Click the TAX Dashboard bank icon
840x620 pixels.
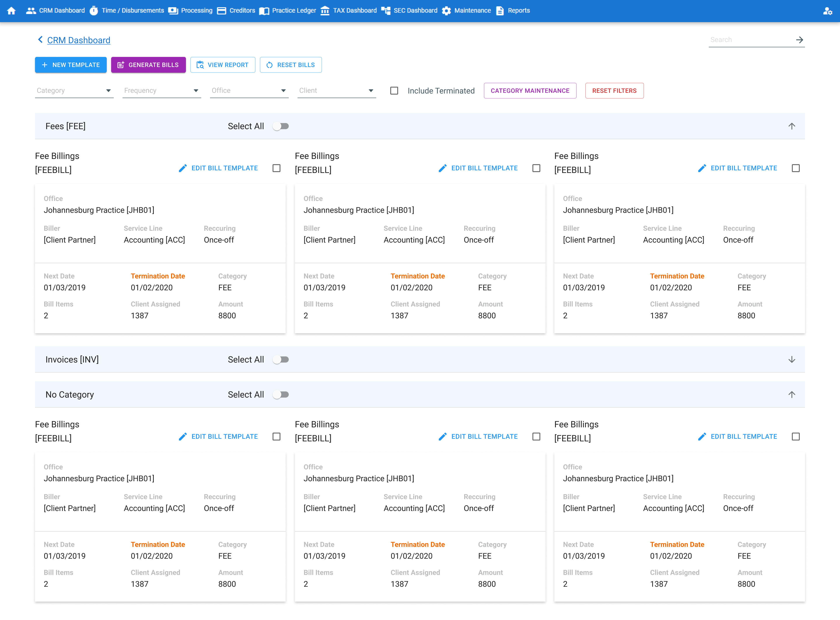325,11
